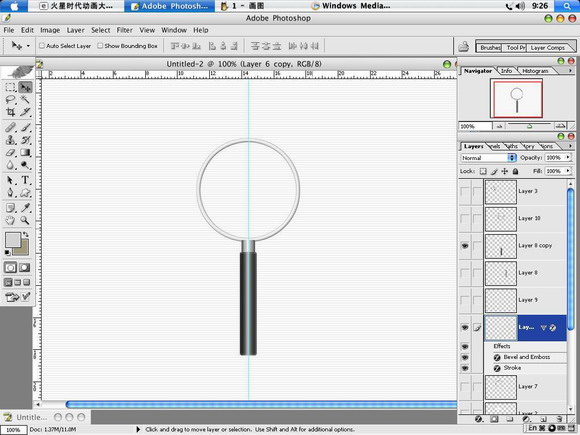Swap foreground and background colors
The height and width of the screenshot is (435, 580).
(26, 235)
